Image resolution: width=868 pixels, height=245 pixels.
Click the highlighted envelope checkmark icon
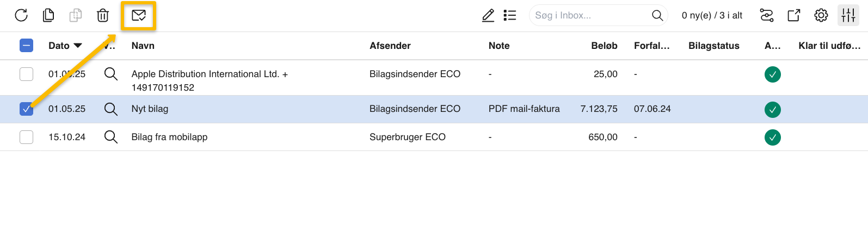point(139,15)
